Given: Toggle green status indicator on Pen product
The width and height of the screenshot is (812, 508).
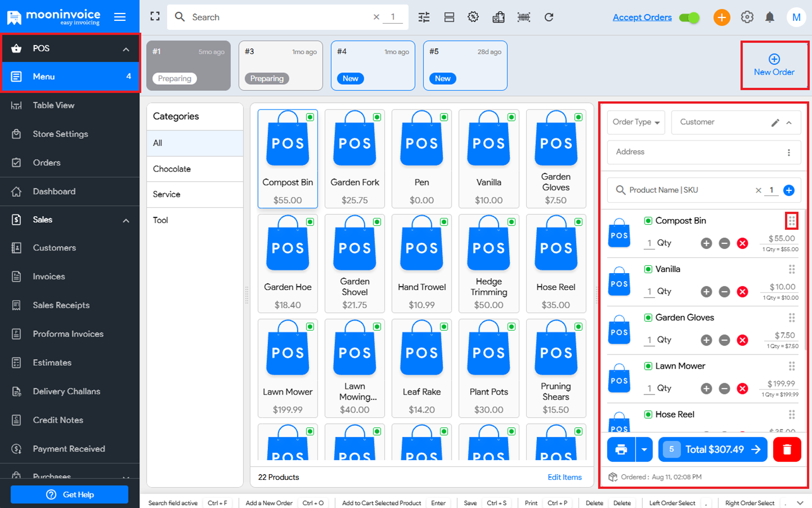Looking at the screenshot, I should [444, 117].
